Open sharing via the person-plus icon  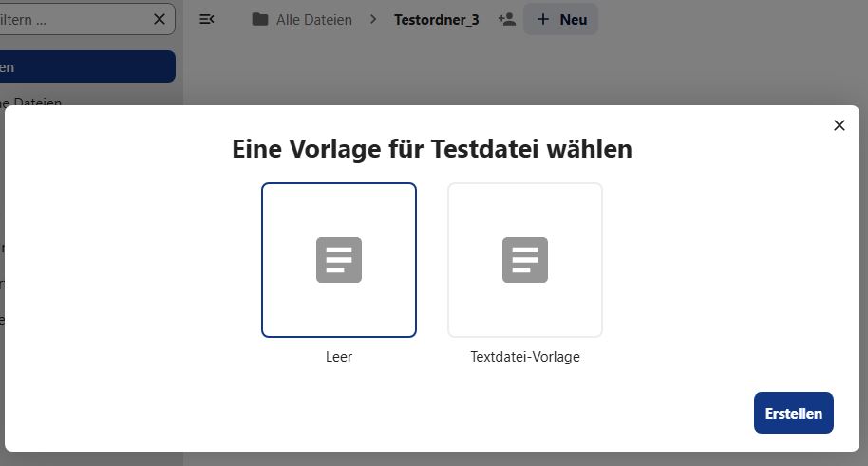[507, 19]
